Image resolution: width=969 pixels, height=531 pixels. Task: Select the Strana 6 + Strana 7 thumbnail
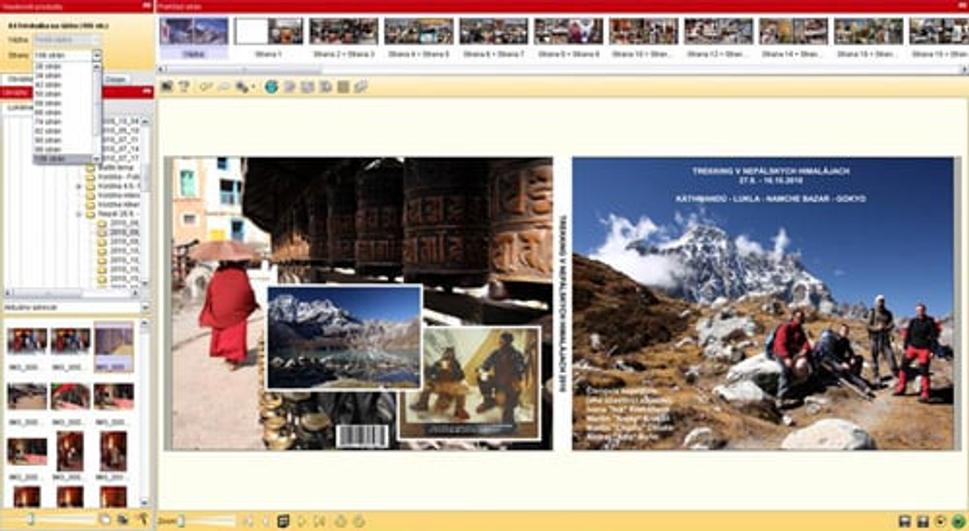click(494, 37)
